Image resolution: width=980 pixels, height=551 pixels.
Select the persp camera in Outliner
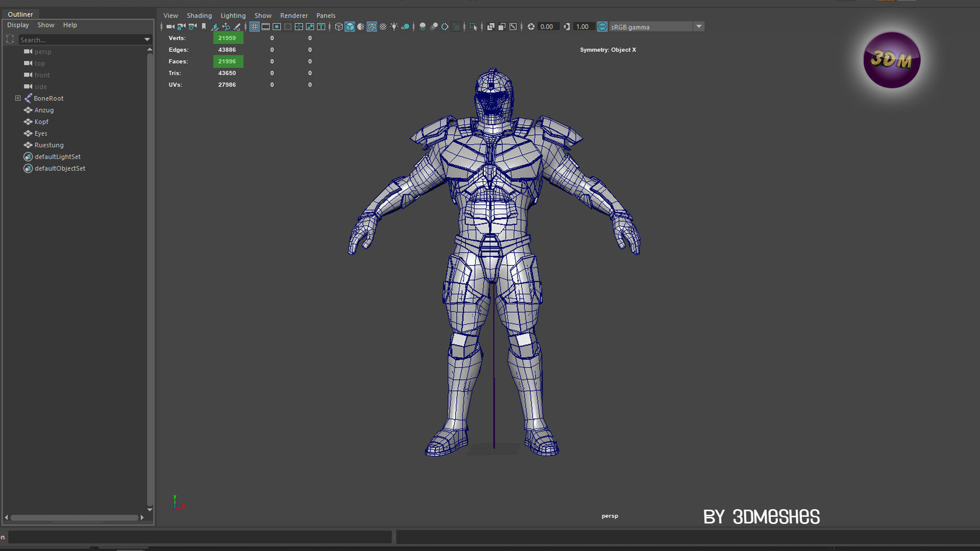(43, 52)
